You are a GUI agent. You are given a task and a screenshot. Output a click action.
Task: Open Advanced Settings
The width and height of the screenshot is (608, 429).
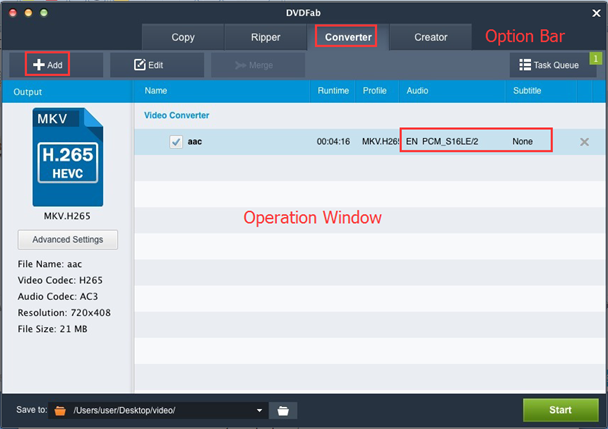[67, 240]
